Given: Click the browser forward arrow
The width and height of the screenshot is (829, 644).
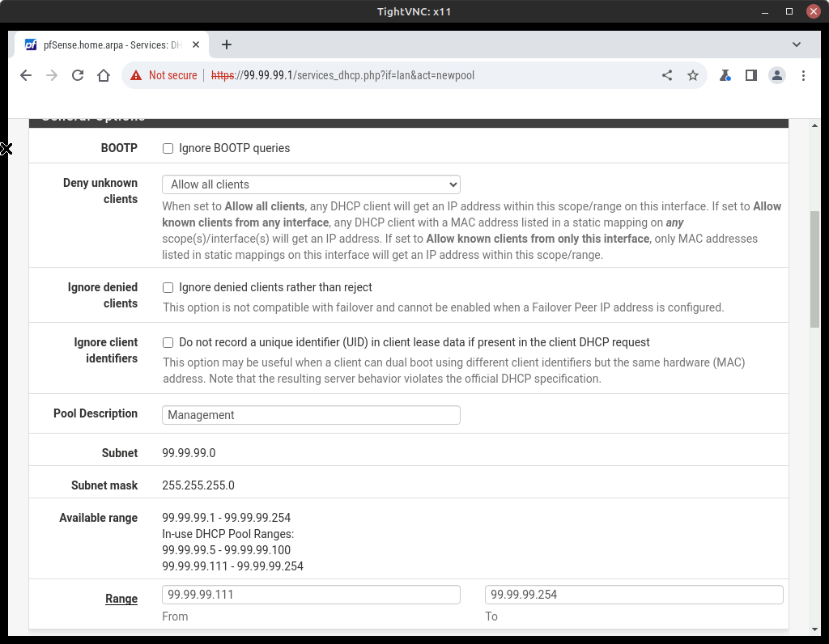Looking at the screenshot, I should (x=51, y=75).
